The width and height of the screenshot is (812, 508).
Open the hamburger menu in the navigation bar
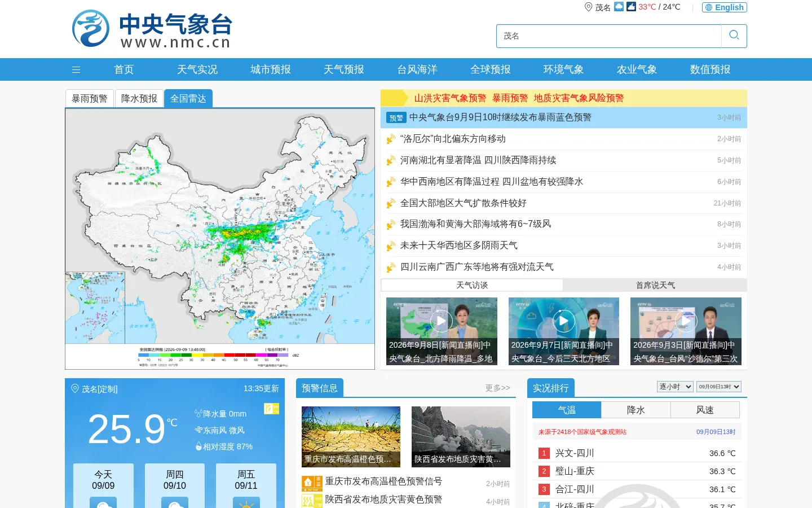tap(76, 69)
